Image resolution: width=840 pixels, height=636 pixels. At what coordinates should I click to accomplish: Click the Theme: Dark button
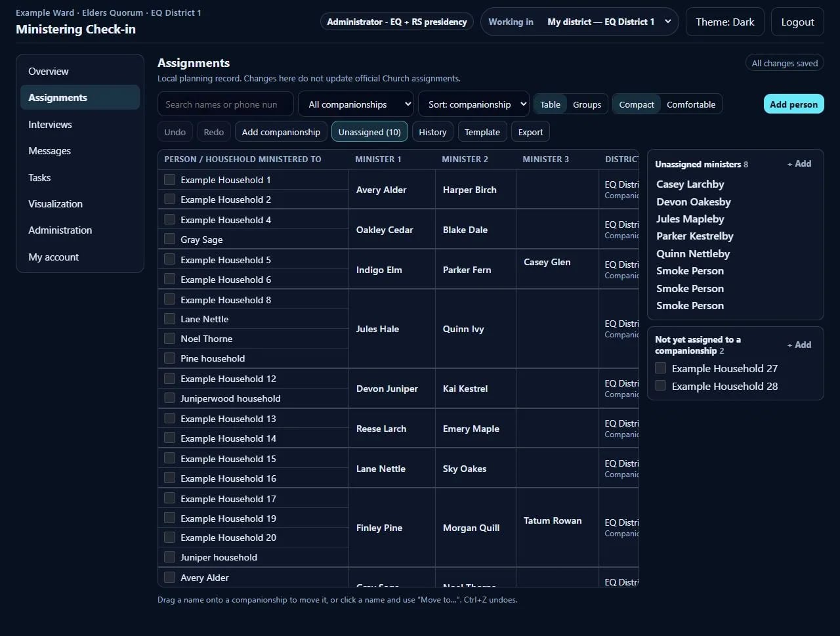(725, 22)
